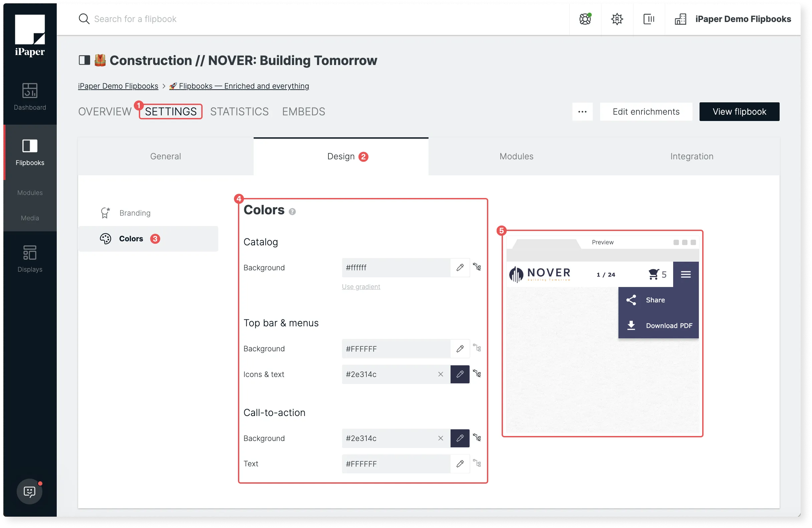Toggle inheritance for Catalog background color

click(x=477, y=267)
